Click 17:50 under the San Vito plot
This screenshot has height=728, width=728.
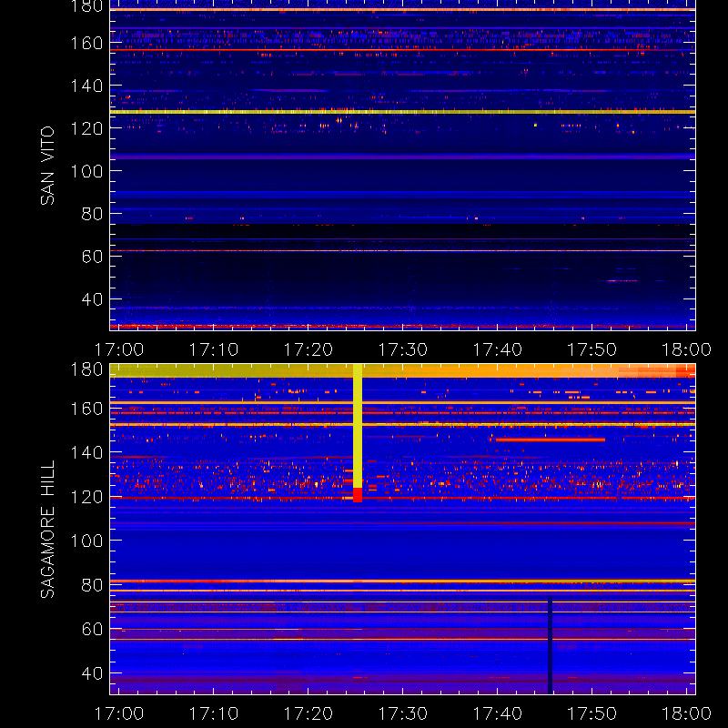pyautogui.click(x=592, y=349)
